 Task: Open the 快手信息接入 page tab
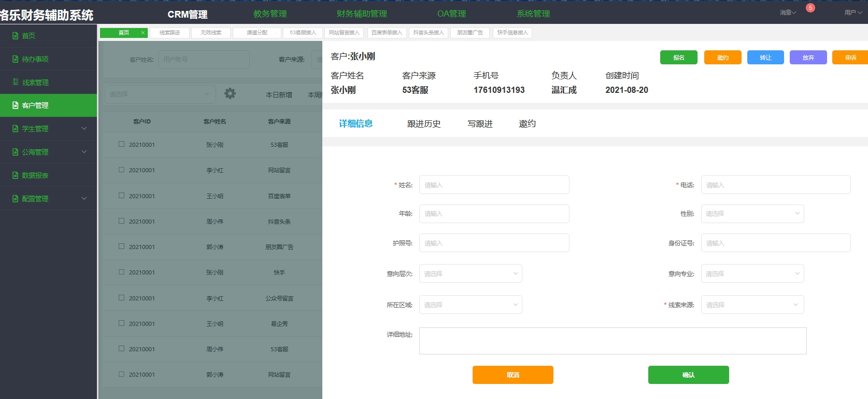(513, 33)
